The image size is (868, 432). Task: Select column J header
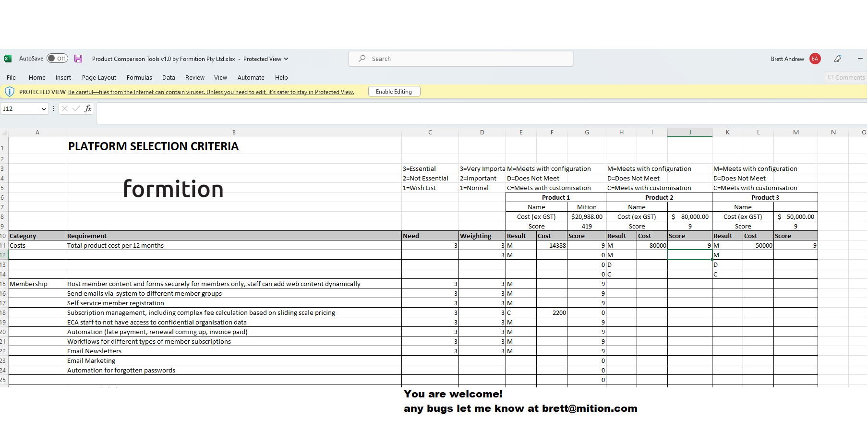[x=690, y=132]
